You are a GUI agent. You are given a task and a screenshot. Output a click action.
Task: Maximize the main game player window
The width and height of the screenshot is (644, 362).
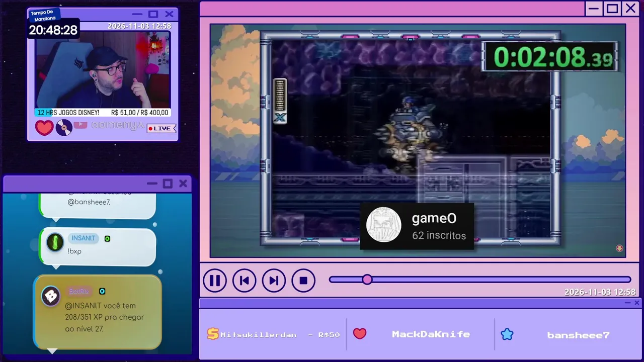(x=612, y=8)
